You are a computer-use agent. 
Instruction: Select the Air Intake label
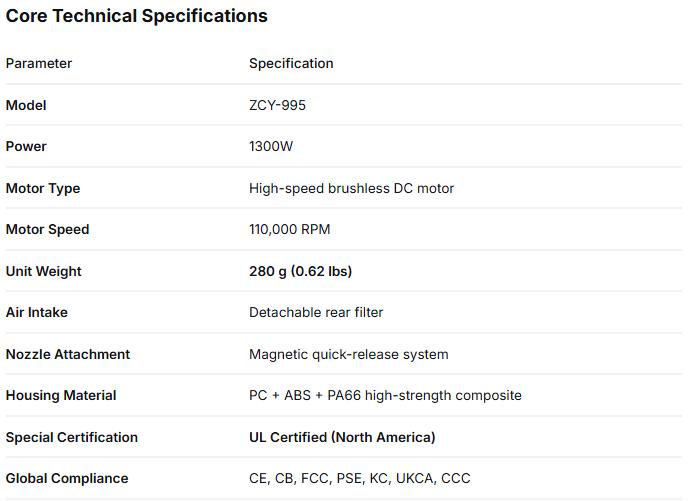37,312
